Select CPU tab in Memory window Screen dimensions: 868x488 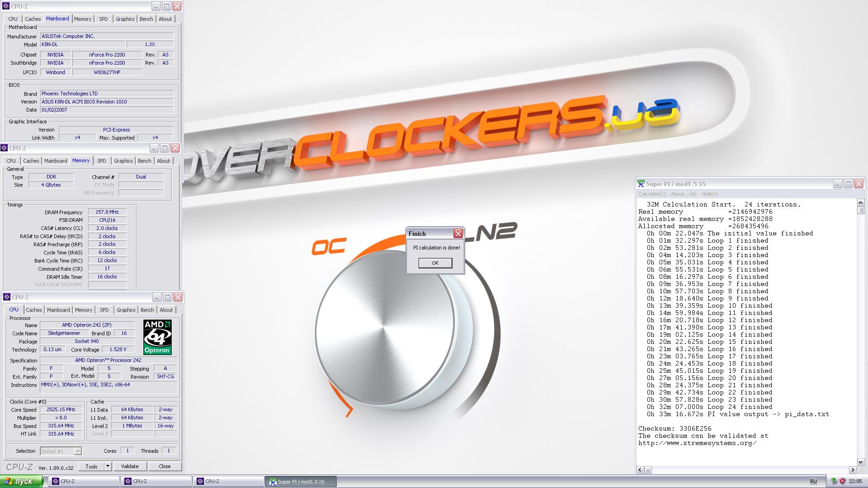click(11, 161)
